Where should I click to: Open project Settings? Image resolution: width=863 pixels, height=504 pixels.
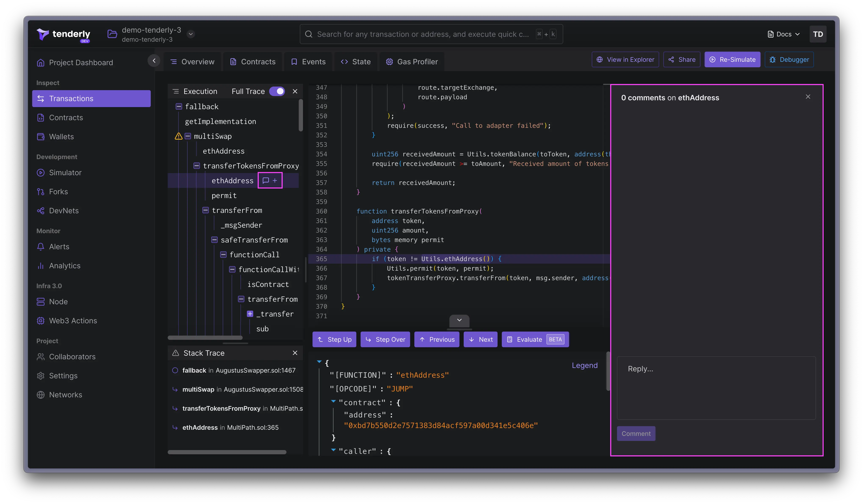(x=63, y=376)
